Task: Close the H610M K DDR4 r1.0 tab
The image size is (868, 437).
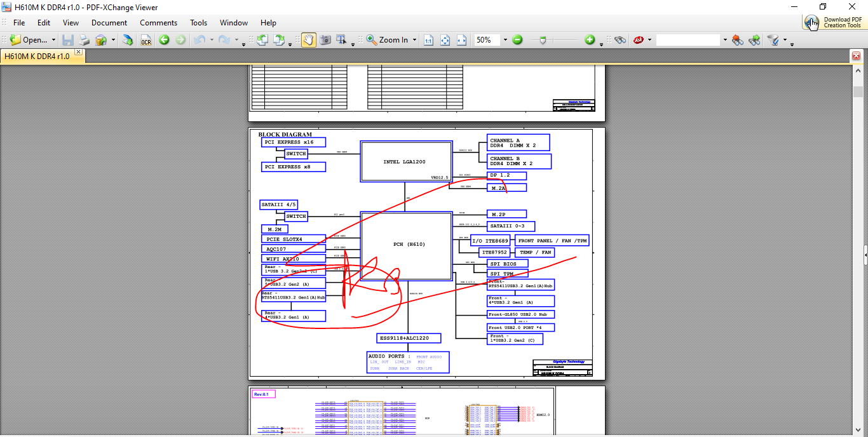Action: pos(79,52)
